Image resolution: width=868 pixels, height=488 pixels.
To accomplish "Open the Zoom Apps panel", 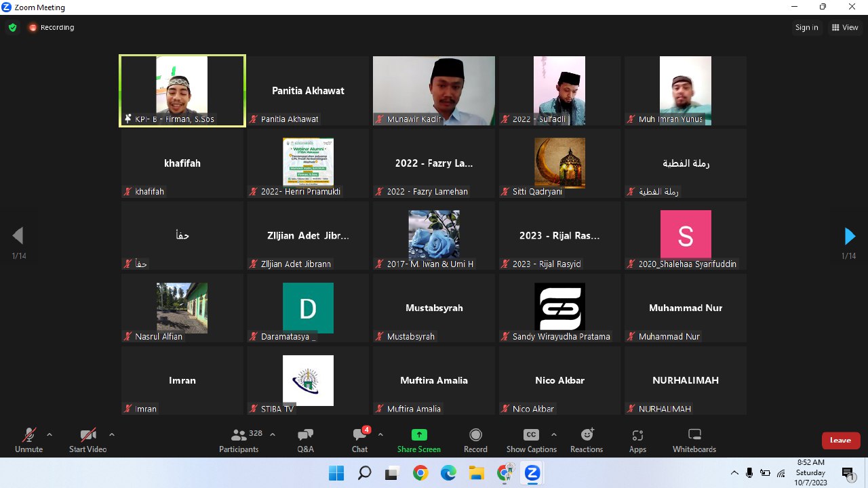I will click(637, 439).
